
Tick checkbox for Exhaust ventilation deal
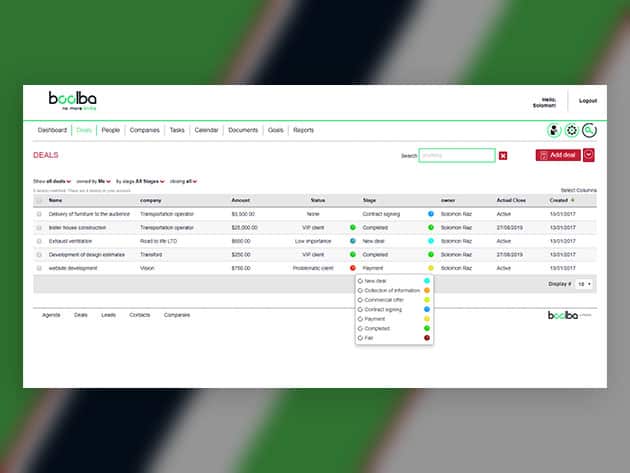point(40,241)
